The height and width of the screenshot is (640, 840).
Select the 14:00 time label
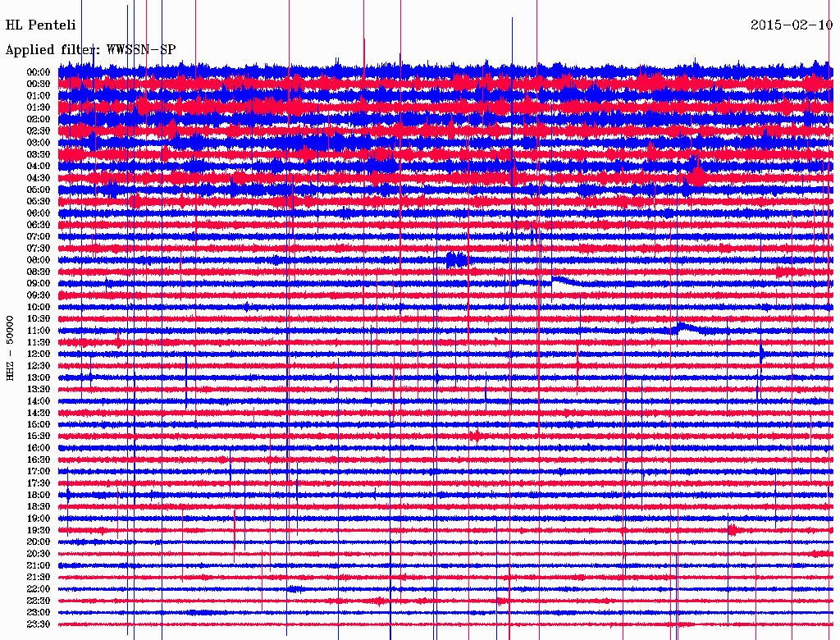(39, 401)
